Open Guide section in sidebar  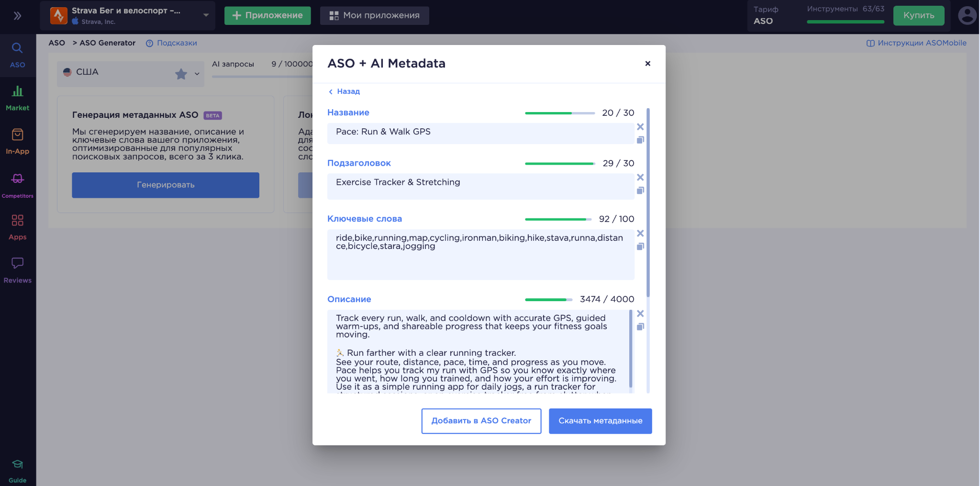click(17, 471)
